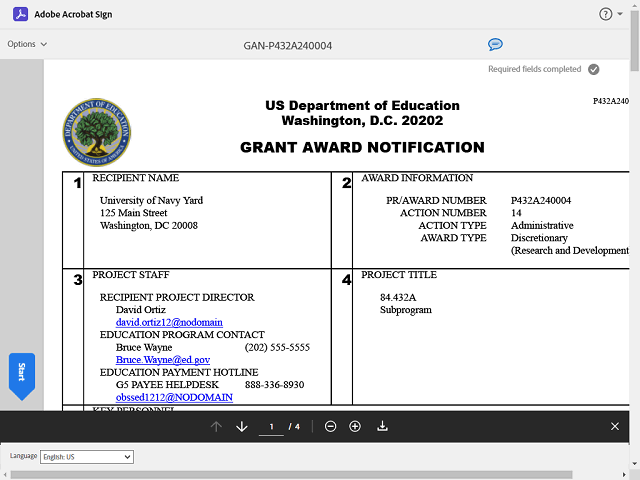Screen dimensions: 640x480
Task: Open the comment chat bubble icon
Action: (495, 44)
